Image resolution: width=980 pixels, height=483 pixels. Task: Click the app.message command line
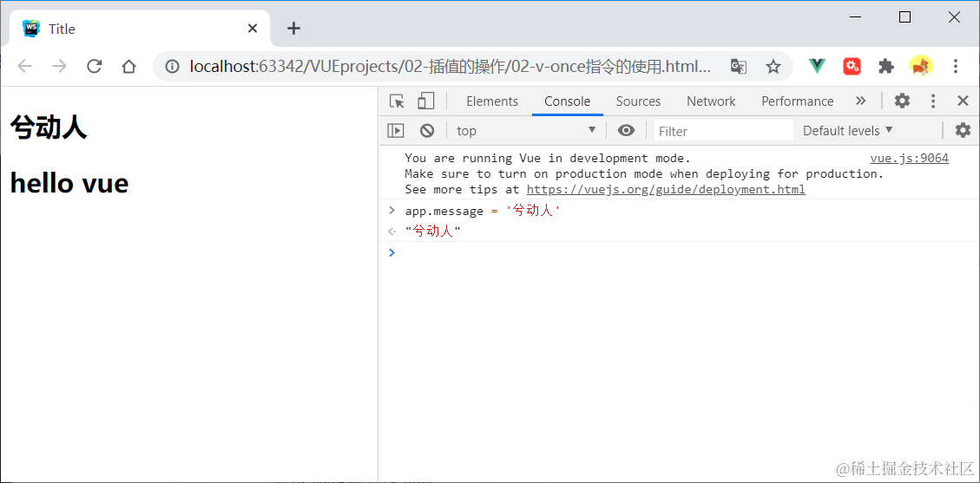coord(483,211)
